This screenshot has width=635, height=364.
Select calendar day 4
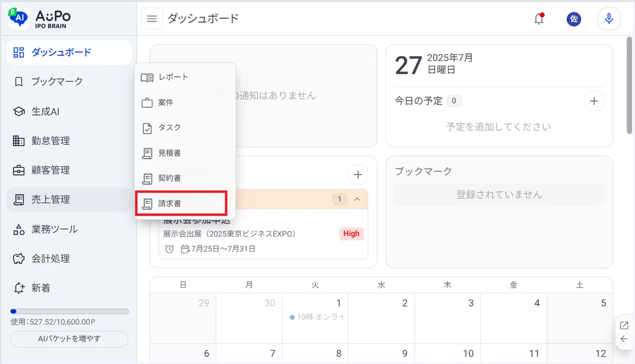(x=537, y=303)
